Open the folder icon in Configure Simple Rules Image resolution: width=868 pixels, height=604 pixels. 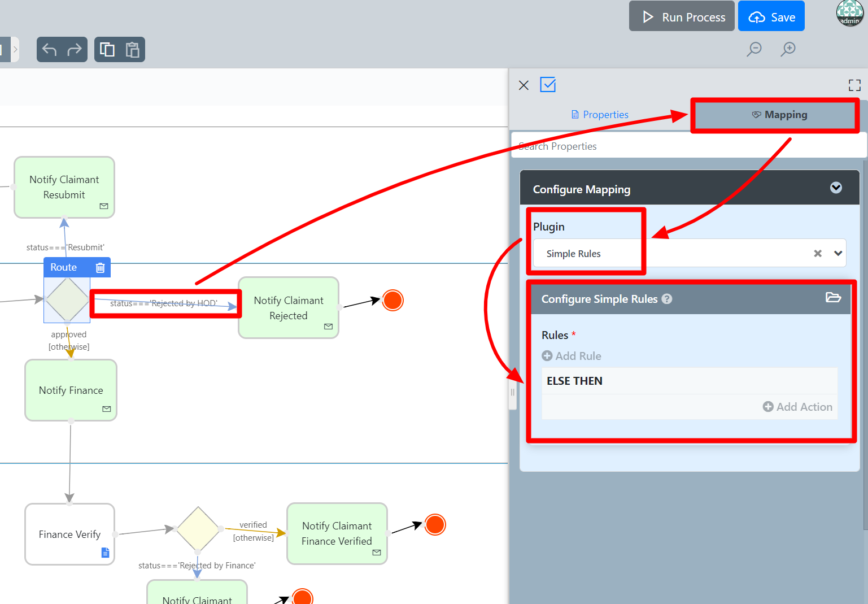833,297
